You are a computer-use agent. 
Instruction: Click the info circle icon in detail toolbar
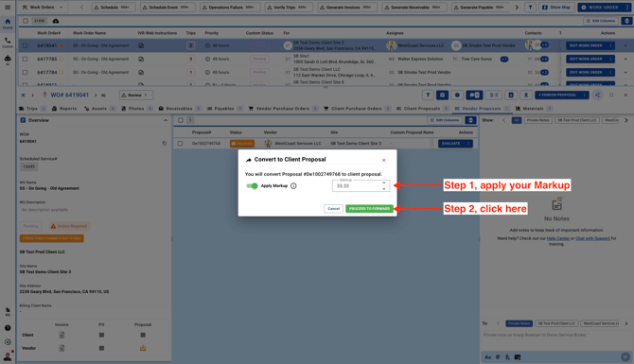457,95
